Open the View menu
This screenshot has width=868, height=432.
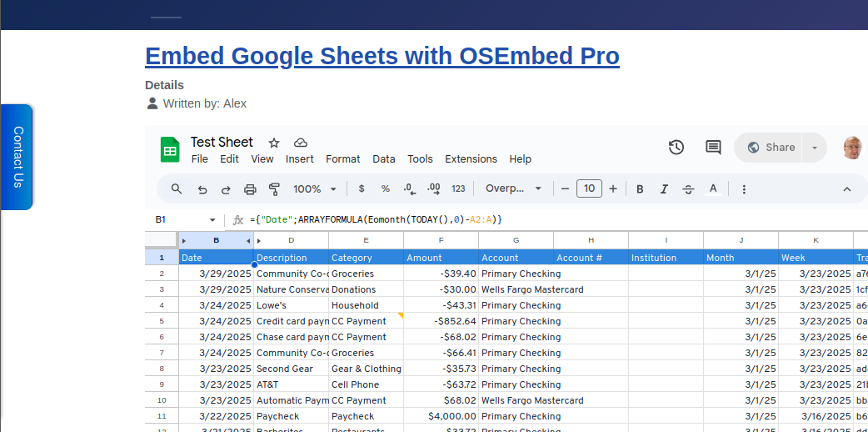(262, 159)
